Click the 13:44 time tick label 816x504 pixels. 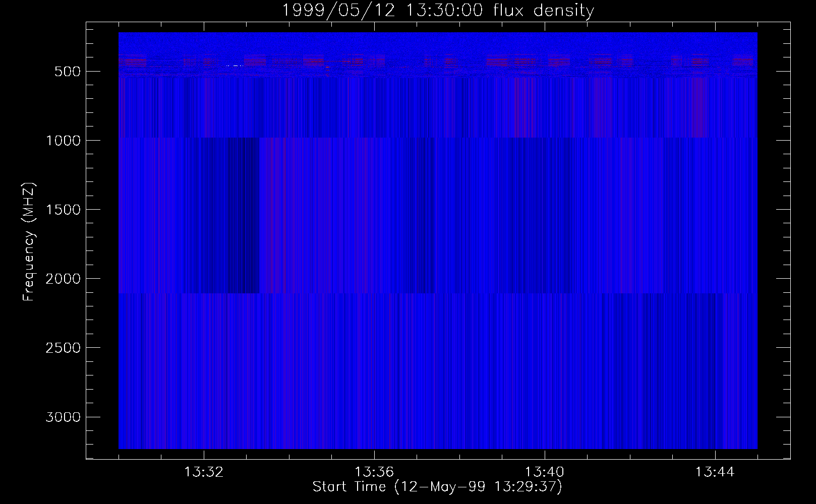point(715,472)
